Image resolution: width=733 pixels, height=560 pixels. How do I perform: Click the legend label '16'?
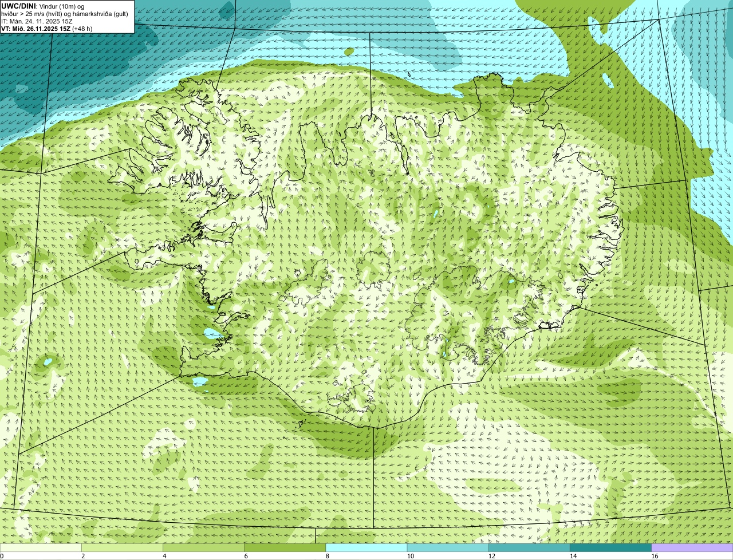[655, 556]
